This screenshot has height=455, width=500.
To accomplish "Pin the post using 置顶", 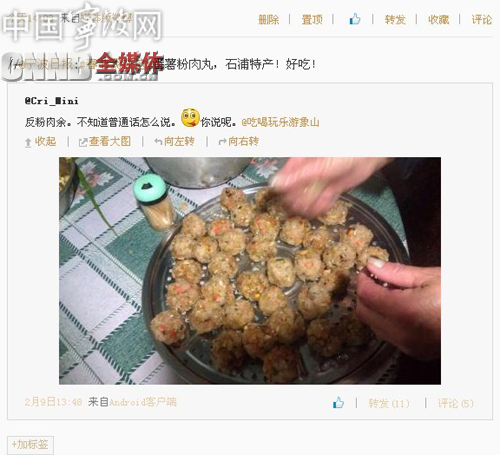I will [x=312, y=20].
